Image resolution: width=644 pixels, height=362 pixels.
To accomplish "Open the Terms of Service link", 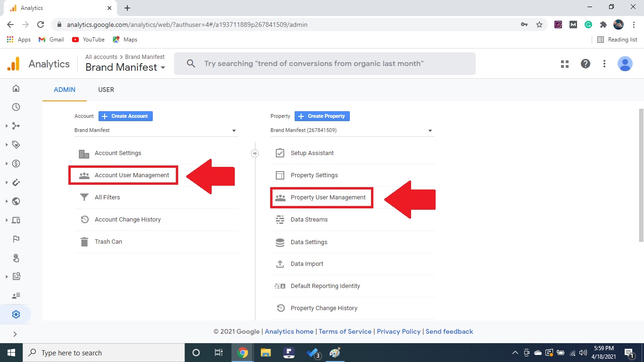I will pos(345,331).
